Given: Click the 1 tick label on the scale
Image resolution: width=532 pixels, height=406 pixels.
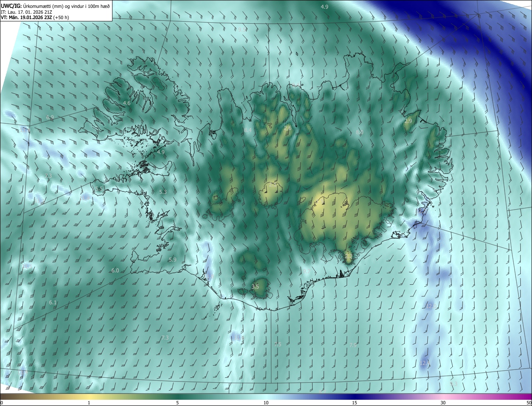Looking at the screenshot, I should tap(89, 403).
